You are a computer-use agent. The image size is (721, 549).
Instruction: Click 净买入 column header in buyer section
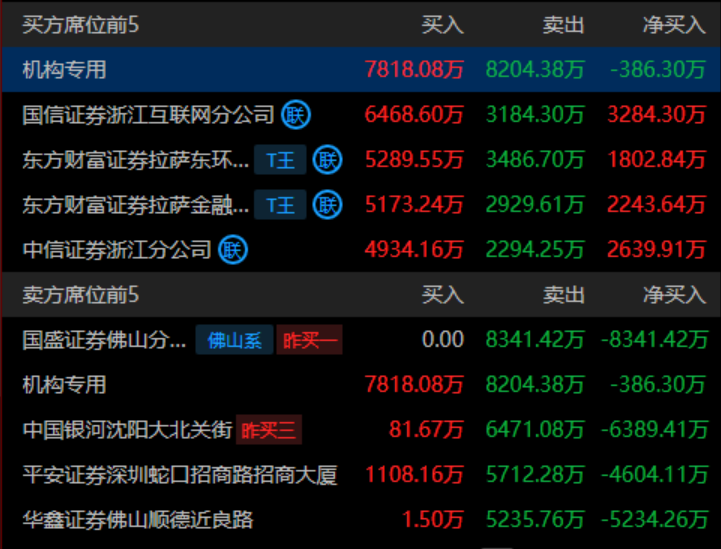coord(675,25)
